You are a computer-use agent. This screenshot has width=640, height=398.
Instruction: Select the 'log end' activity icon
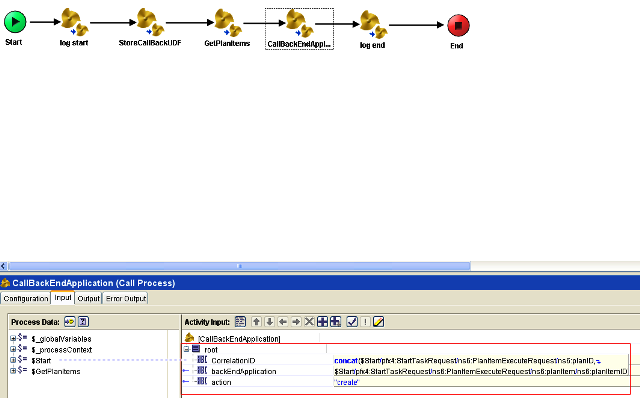click(x=373, y=24)
